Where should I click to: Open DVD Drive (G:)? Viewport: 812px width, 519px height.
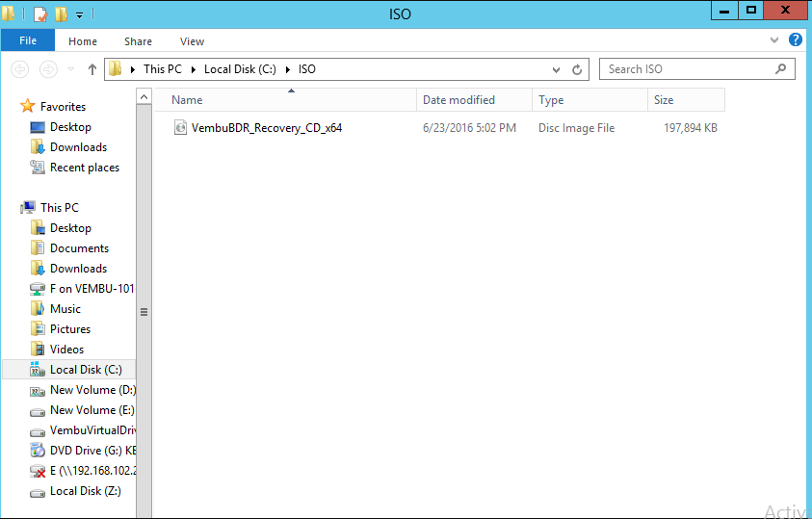(x=92, y=451)
